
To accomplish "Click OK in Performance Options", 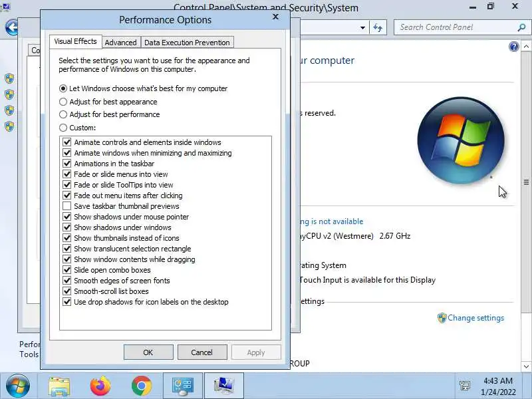I will (x=148, y=352).
